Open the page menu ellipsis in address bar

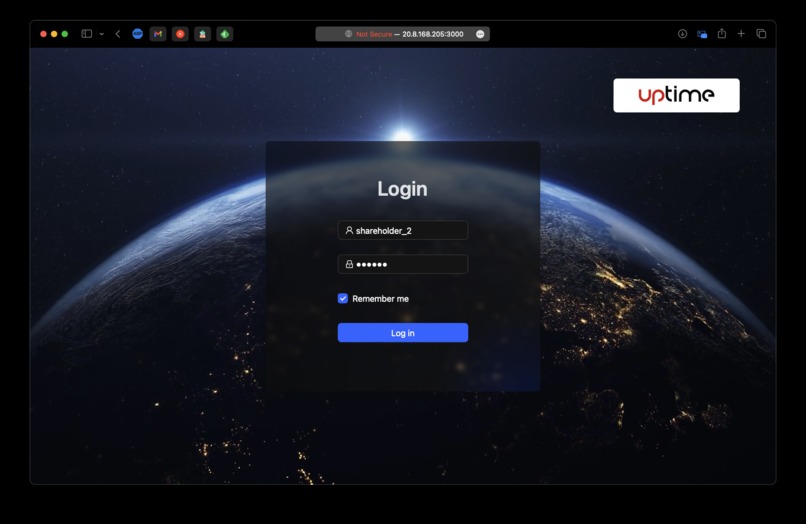click(480, 34)
